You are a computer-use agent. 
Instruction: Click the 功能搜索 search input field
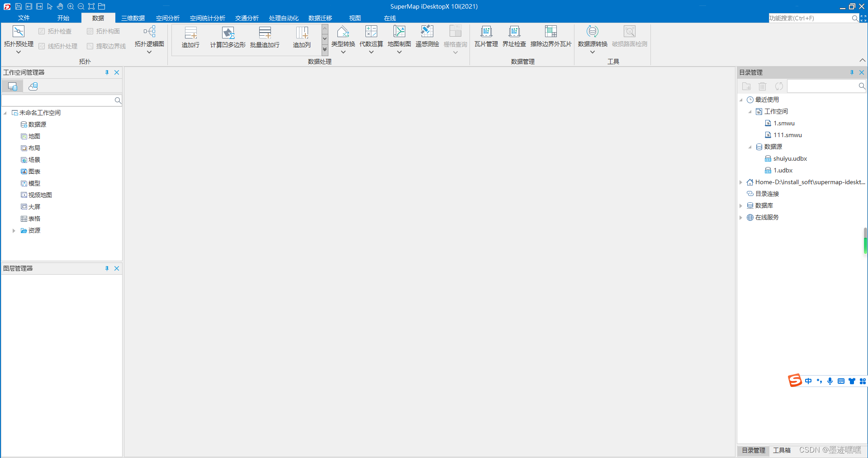click(x=810, y=18)
